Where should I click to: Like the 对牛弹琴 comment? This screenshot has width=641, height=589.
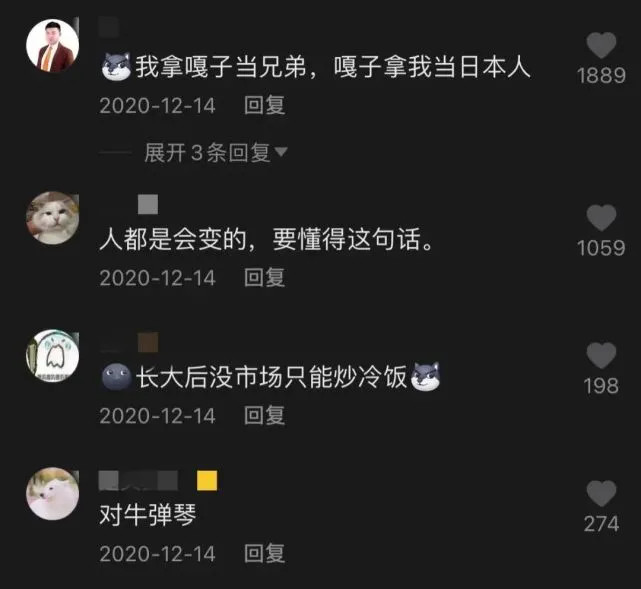pyautogui.click(x=601, y=493)
